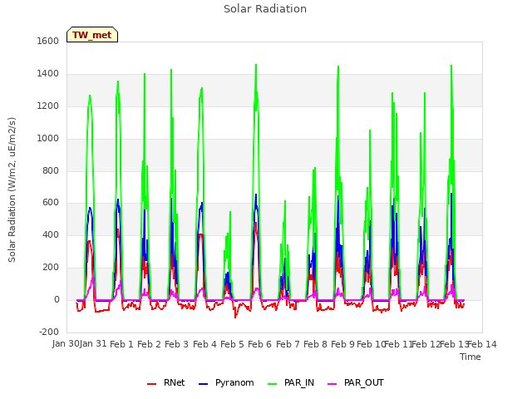Click the 0 y-axis tick label
This screenshot has width=532, height=399.
[57, 300]
